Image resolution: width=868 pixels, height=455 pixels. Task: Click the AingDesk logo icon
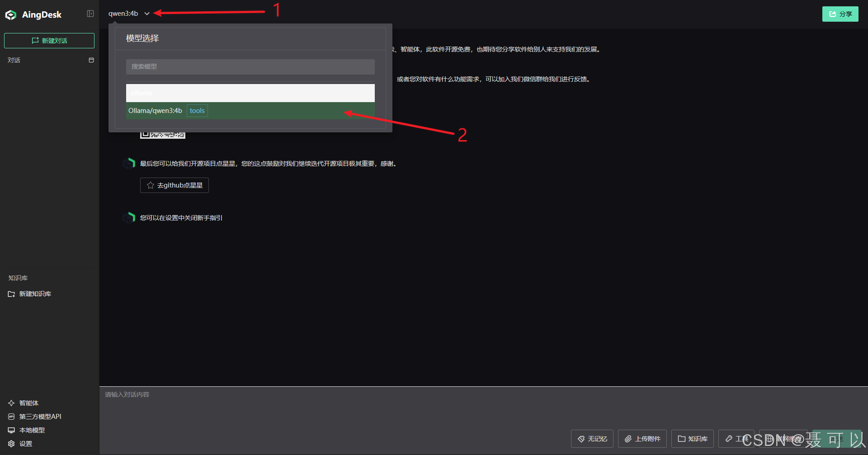10,15
